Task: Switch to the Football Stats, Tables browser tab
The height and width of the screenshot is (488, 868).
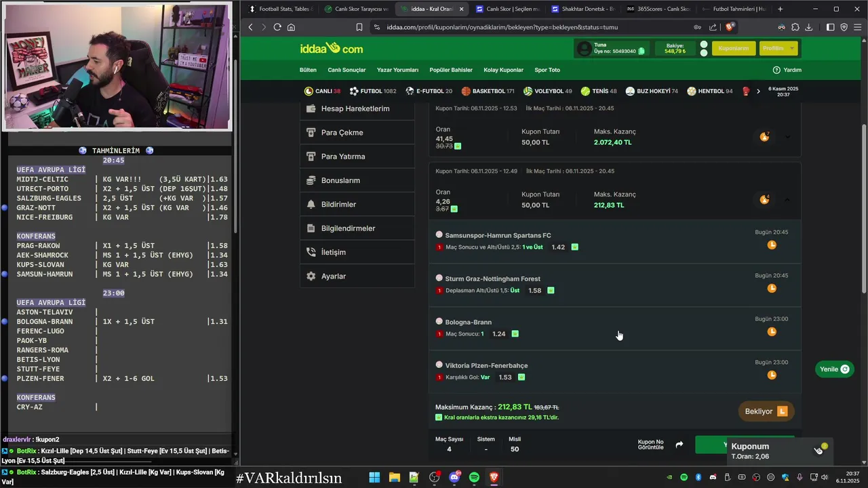Action: click(x=279, y=9)
